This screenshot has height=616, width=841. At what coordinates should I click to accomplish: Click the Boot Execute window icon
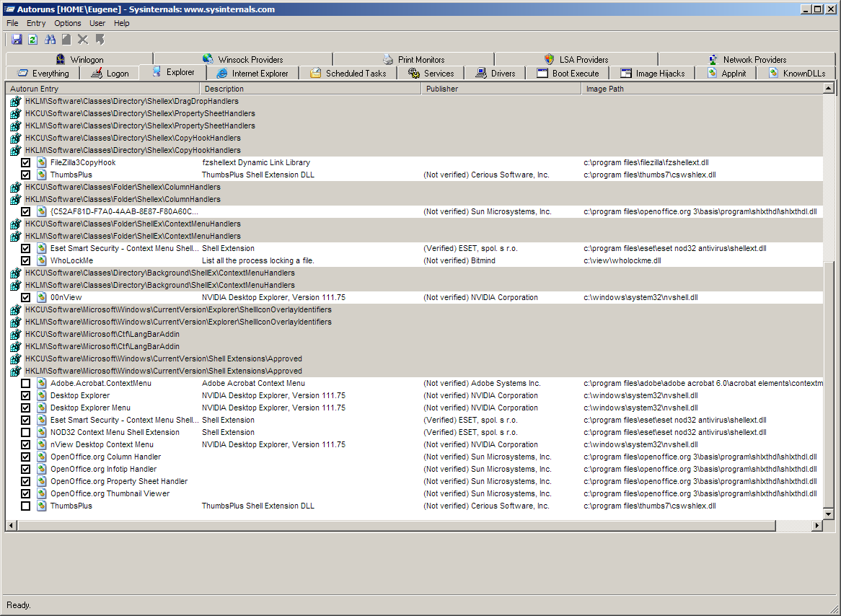(542, 73)
